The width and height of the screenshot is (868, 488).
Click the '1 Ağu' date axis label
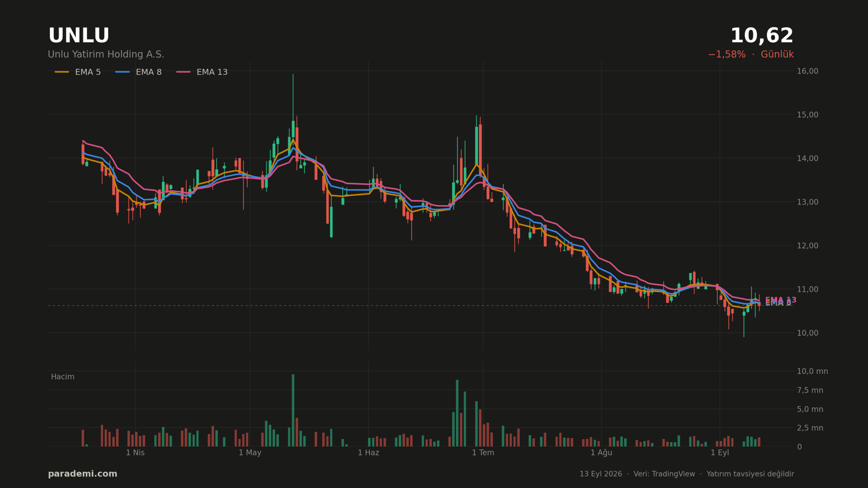click(x=601, y=453)
